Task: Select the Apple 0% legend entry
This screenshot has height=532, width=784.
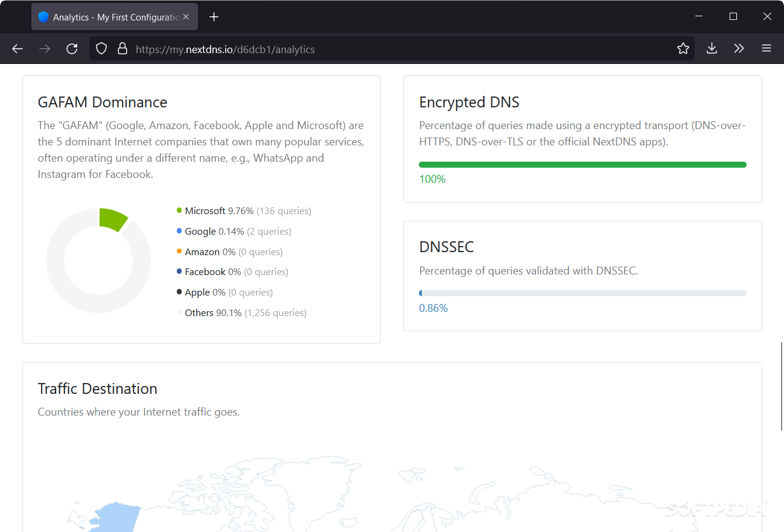Action: click(225, 293)
